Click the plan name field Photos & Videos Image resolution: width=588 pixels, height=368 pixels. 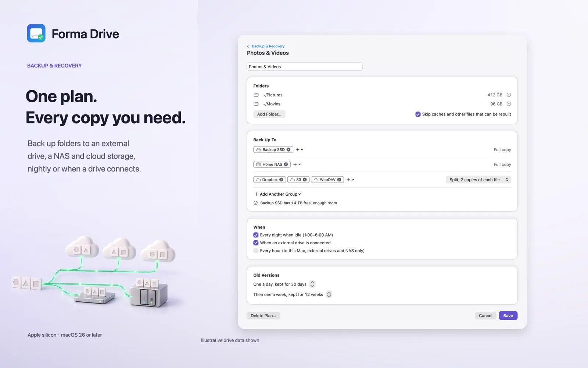(x=304, y=67)
